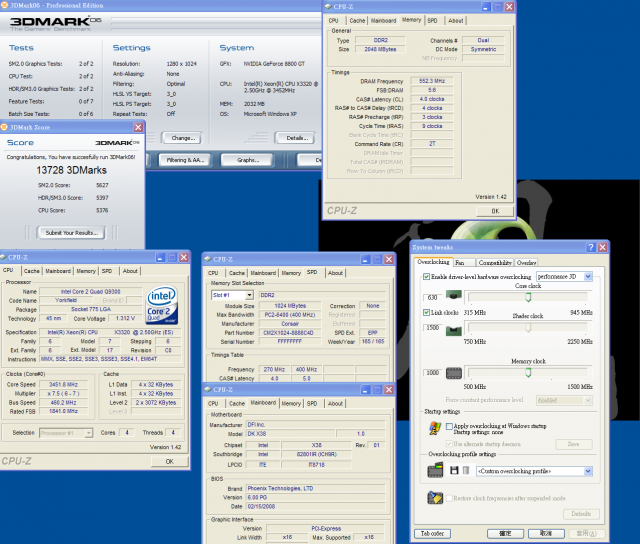
Task: Click the overclocking profile card icon
Action: coord(435,470)
